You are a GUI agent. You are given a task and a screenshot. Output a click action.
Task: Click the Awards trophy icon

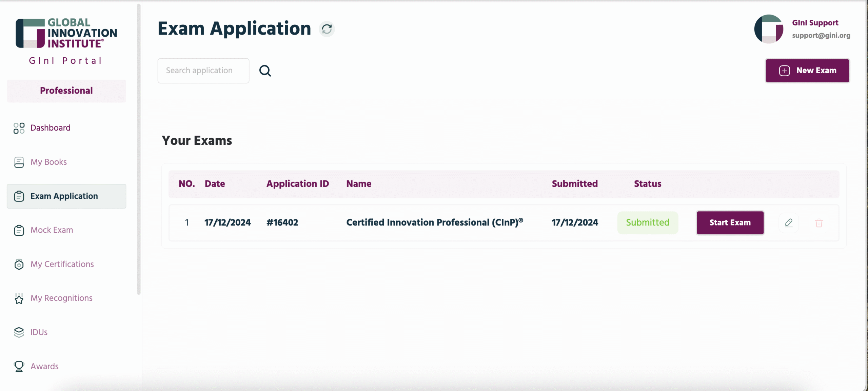(x=19, y=367)
